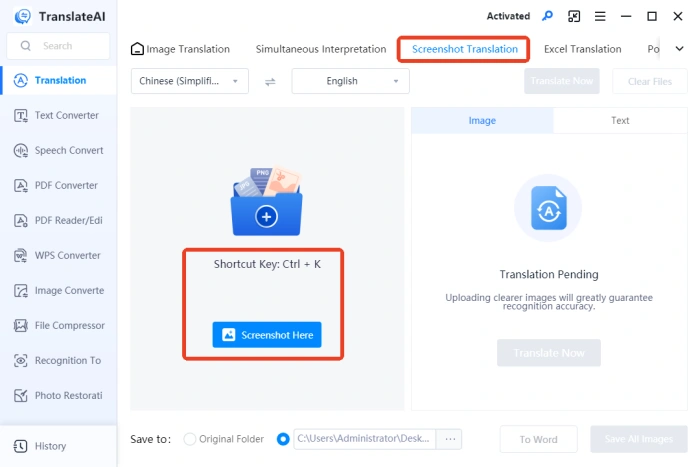Image resolution: width=700 pixels, height=467 pixels.
Task: Click the save path text field
Action: pyautogui.click(x=365, y=439)
